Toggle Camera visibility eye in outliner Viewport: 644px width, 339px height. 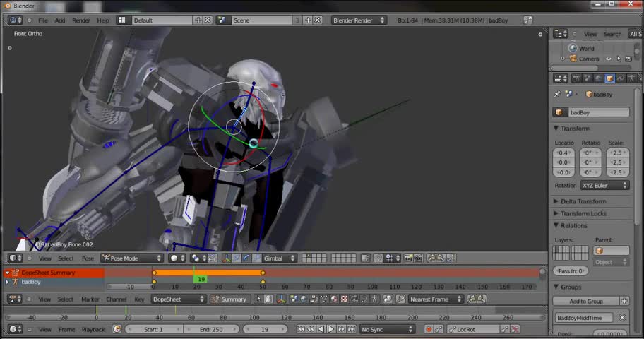pos(608,59)
